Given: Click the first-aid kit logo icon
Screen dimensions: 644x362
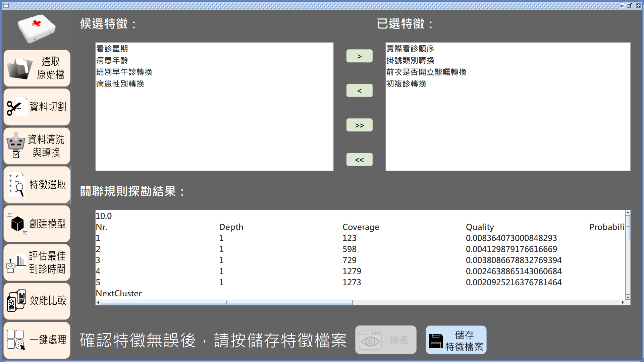Looking at the screenshot, I should pos(37,28).
